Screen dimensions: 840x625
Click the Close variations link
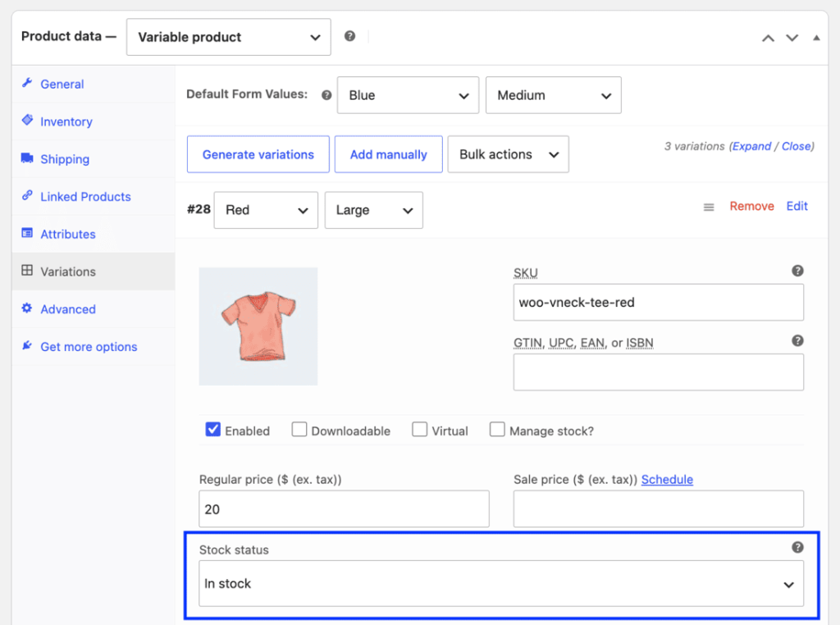(796, 146)
